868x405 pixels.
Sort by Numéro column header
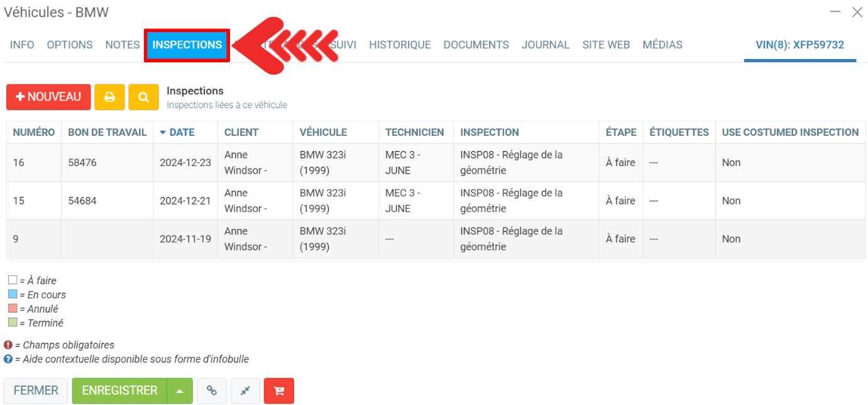point(34,132)
